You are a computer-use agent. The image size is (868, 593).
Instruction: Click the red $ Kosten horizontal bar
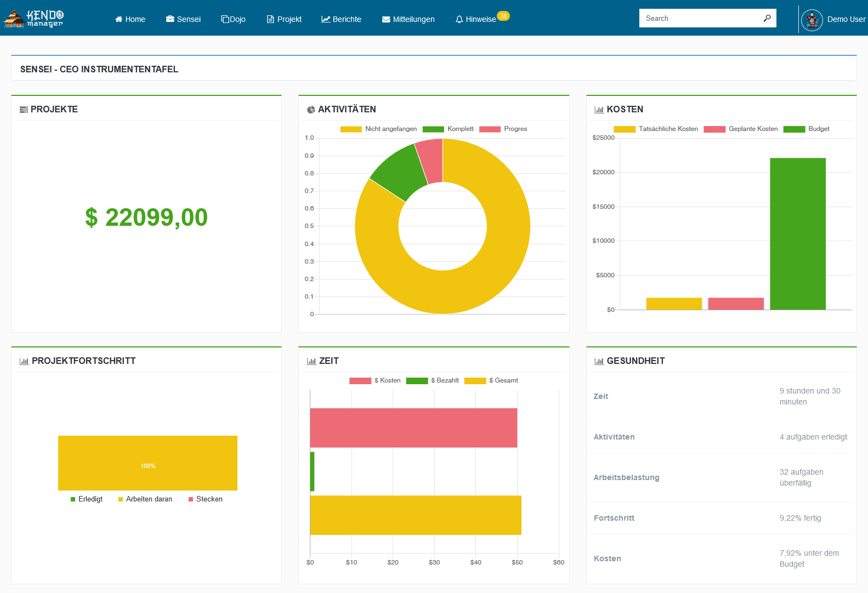click(x=413, y=428)
